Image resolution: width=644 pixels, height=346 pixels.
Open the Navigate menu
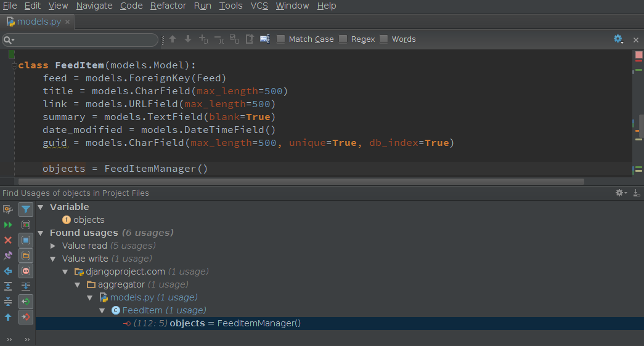(x=94, y=6)
